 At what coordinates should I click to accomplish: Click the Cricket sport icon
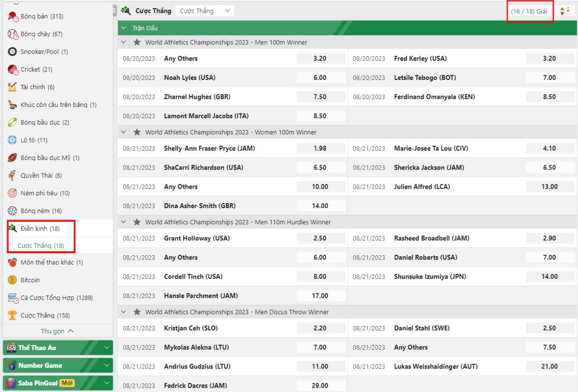(13, 69)
